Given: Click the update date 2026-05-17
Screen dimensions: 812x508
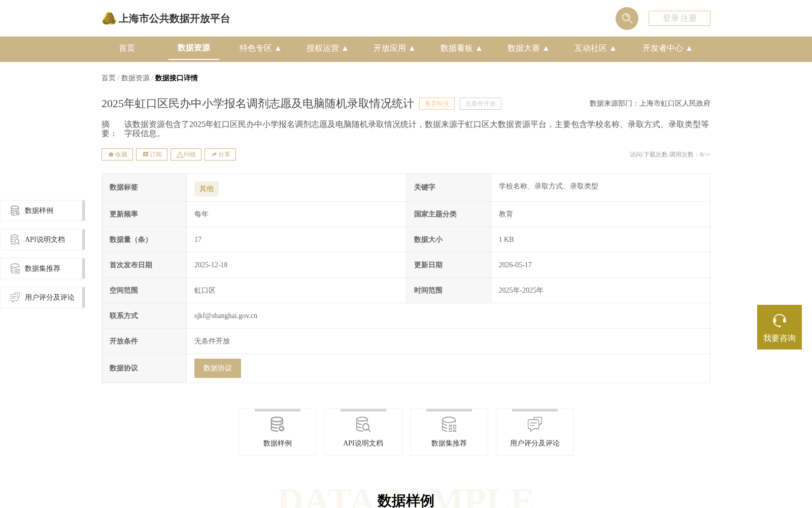Looking at the screenshot, I should pos(515,265).
